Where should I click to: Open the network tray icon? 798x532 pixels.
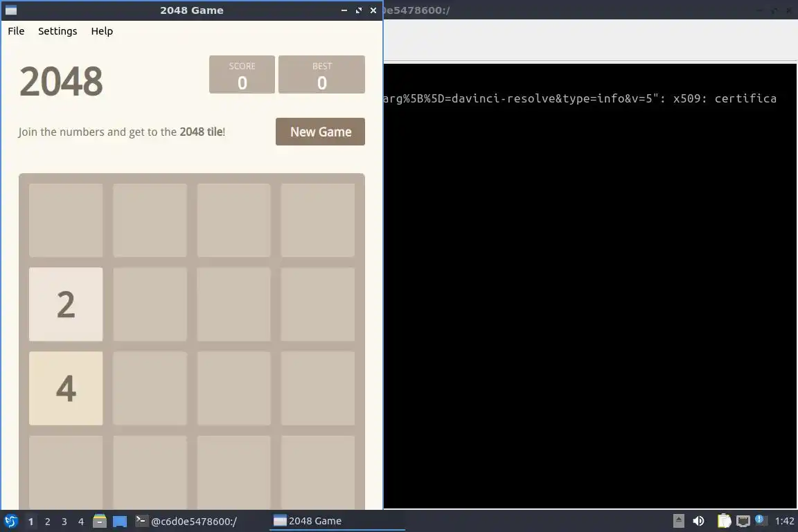click(743, 521)
